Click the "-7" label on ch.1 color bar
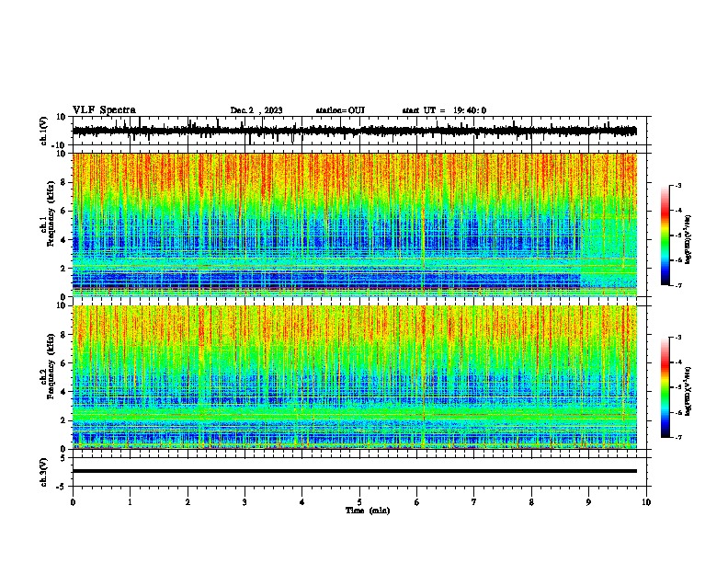 click(x=678, y=286)
